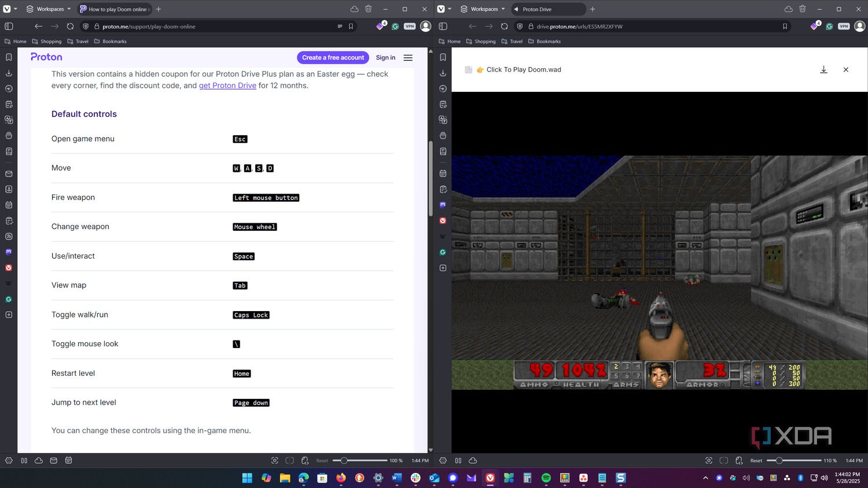868x488 pixels.
Task: Adjust zoom slider in Proton Drive window
Action: [x=793, y=460]
